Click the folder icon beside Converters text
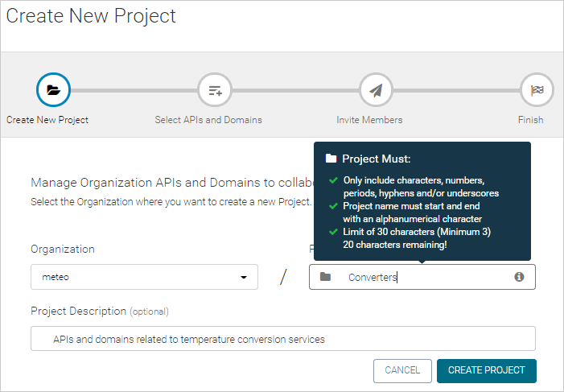The image size is (564, 392). coord(325,277)
